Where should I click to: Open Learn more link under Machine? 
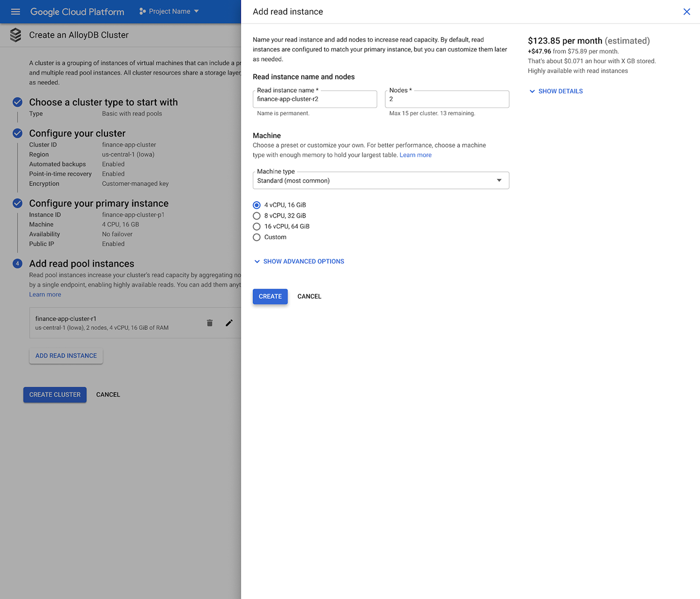pyautogui.click(x=416, y=155)
